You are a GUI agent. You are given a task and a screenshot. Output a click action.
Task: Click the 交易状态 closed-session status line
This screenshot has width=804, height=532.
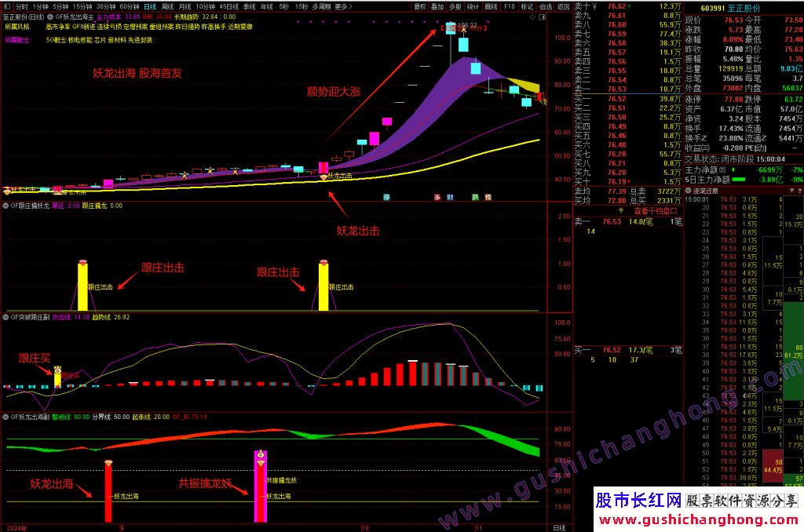click(x=735, y=159)
